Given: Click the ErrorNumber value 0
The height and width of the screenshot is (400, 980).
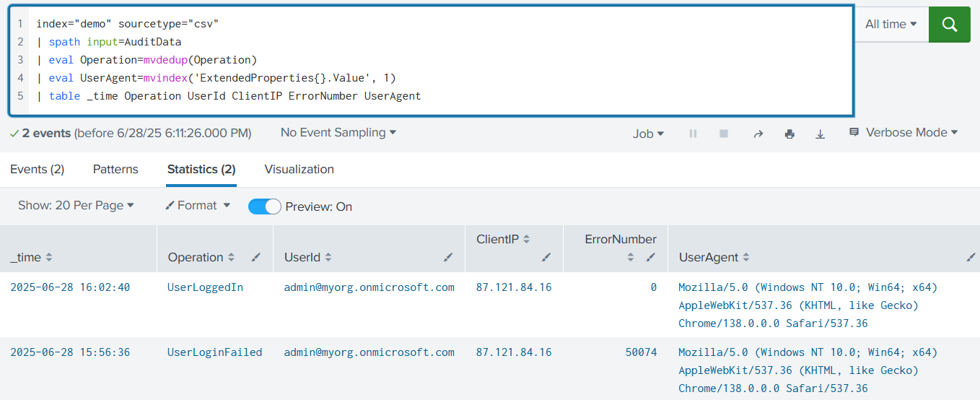Looking at the screenshot, I should click(x=653, y=287).
